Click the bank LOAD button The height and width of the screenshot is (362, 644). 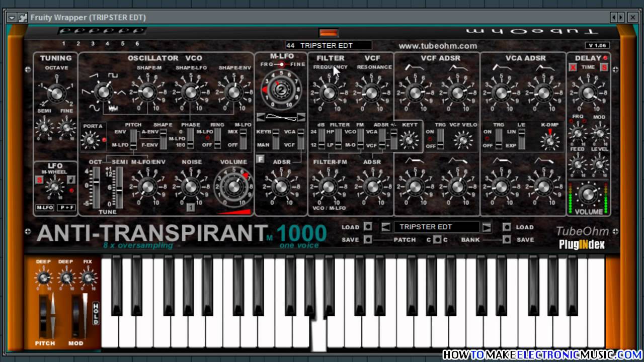pos(507,227)
